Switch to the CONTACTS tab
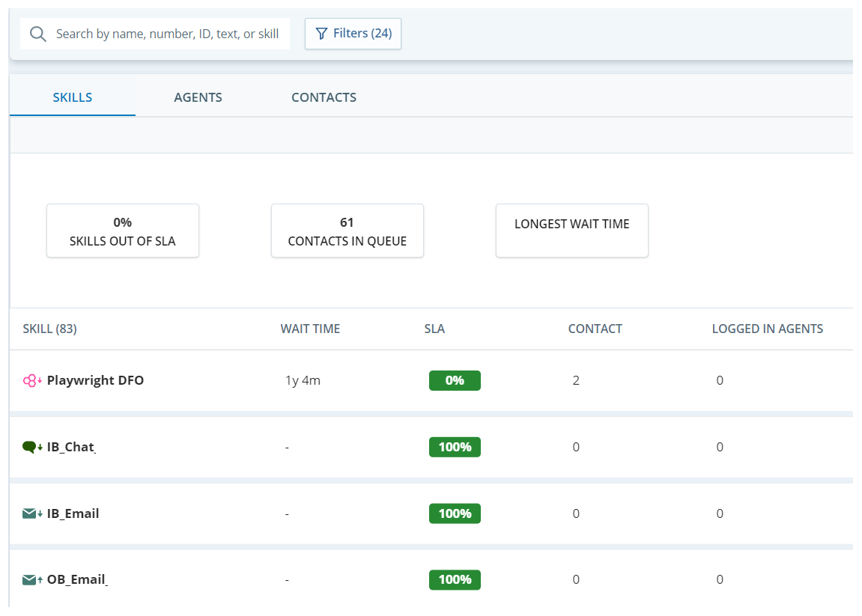 [324, 97]
